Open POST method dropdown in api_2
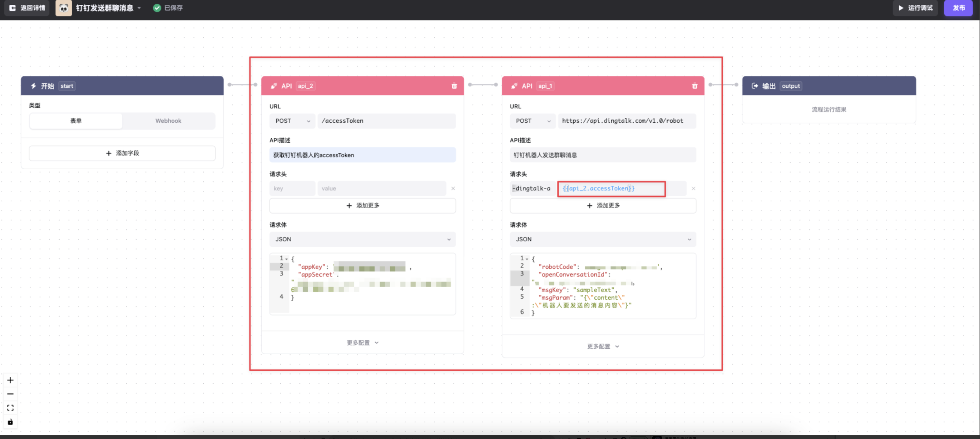This screenshot has height=439, width=980. [292, 120]
